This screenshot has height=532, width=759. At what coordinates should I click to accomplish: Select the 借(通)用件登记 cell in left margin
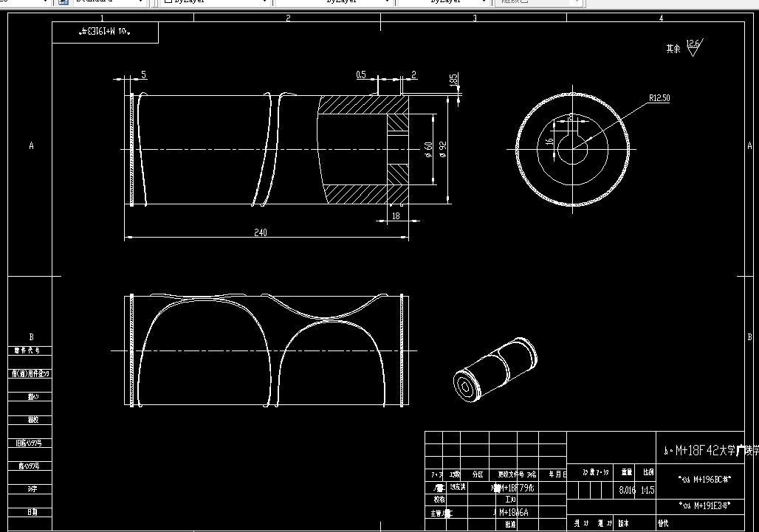tap(30, 373)
